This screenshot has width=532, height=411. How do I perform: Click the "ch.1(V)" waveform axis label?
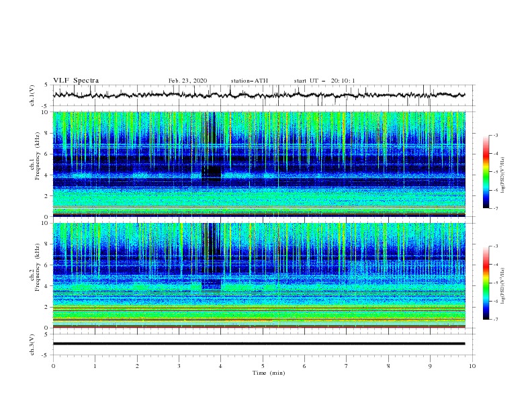(x=32, y=95)
